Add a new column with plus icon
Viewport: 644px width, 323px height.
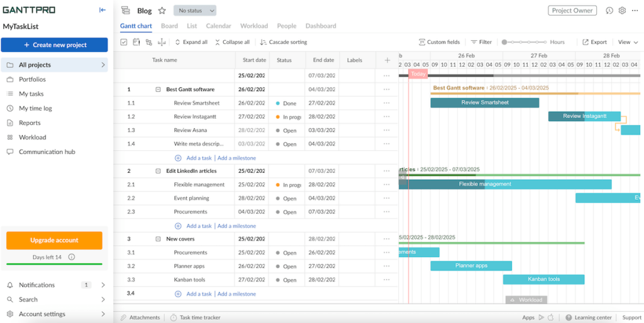pyautogui.click(x=387, y=60)
